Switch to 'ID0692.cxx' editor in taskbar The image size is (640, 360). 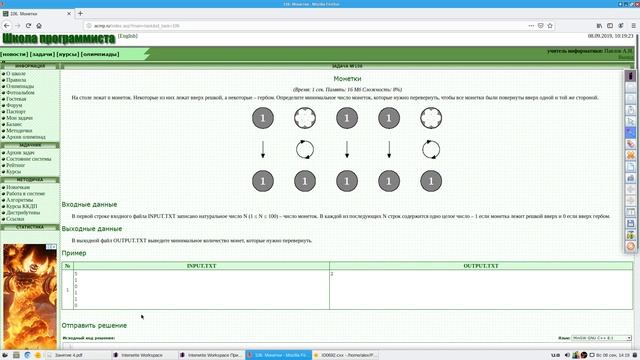pyautogui.click(x=345, y=355)
